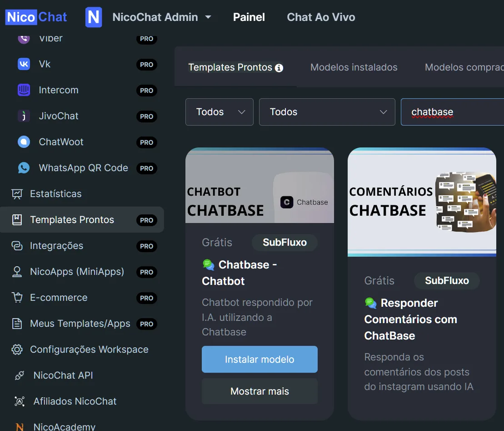Switch to the Modelos instalados tab
The image size is (504, 431).
[354, 67]
